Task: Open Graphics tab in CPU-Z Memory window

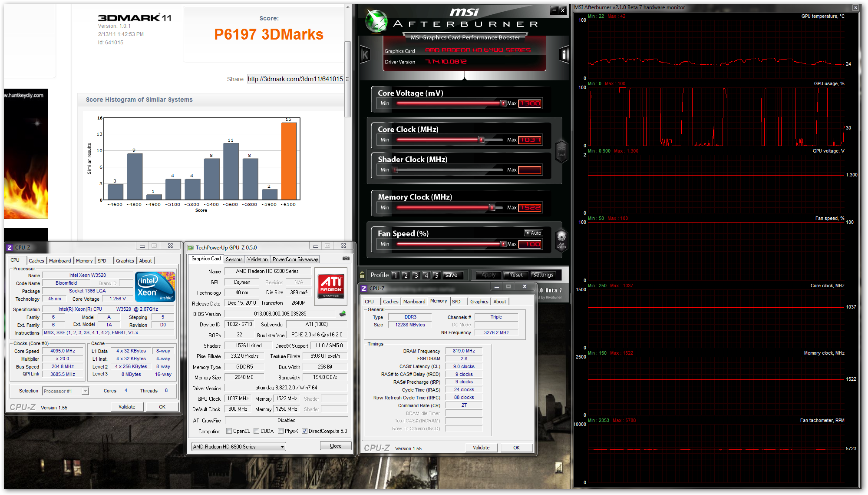Action: [x=479, y=302]
